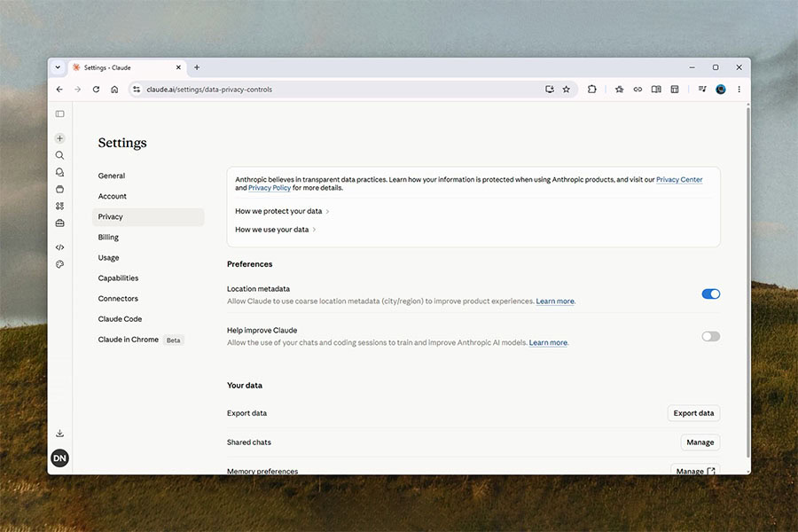Screen dimensions: 798x532
Task: Expand How we protect your data
Action: pos(282,211)
